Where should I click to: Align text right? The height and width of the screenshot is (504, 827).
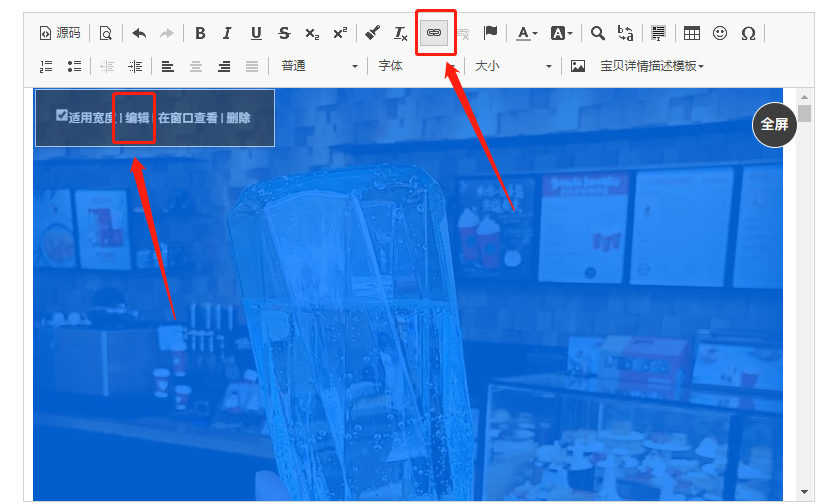tap(224, 66)
